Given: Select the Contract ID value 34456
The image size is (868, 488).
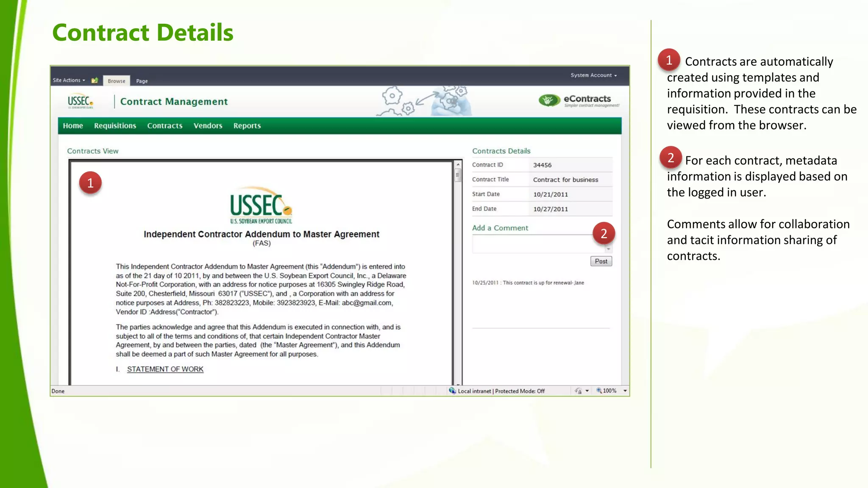Looking at the screenshot, I should tap(542, 165).
